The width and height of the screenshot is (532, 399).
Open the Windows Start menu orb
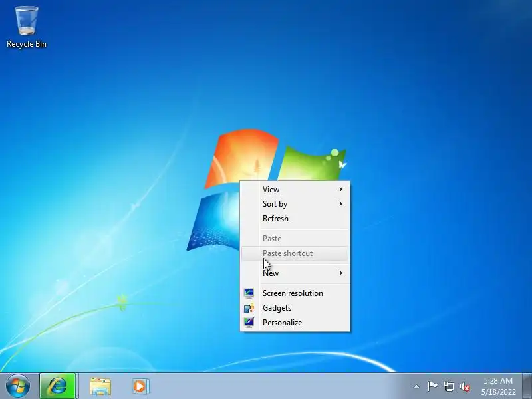pyautogui.click(x=18, y=386)
